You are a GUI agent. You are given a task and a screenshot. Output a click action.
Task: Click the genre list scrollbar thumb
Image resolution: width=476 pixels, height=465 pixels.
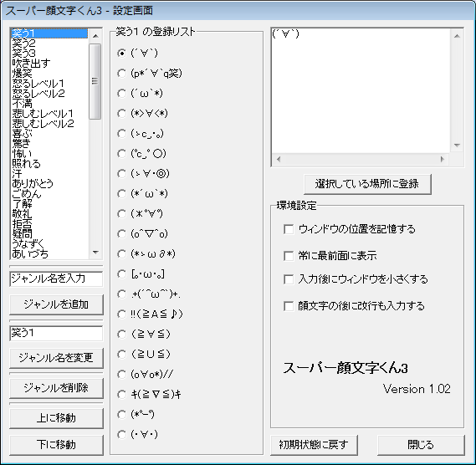coord(95,81)
